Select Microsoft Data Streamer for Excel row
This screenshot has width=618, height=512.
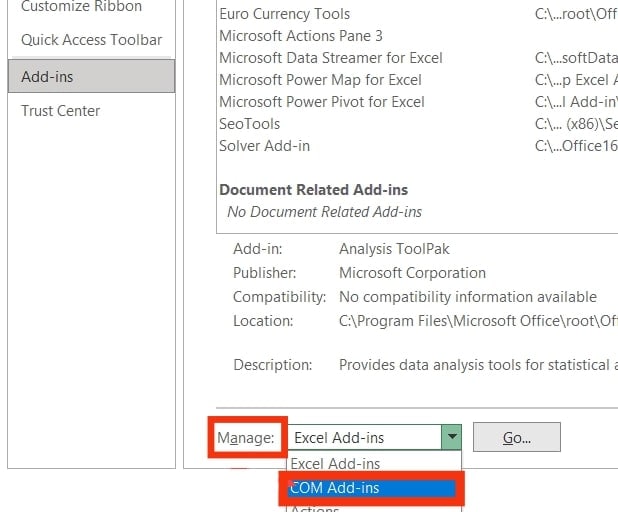[418, 58]
